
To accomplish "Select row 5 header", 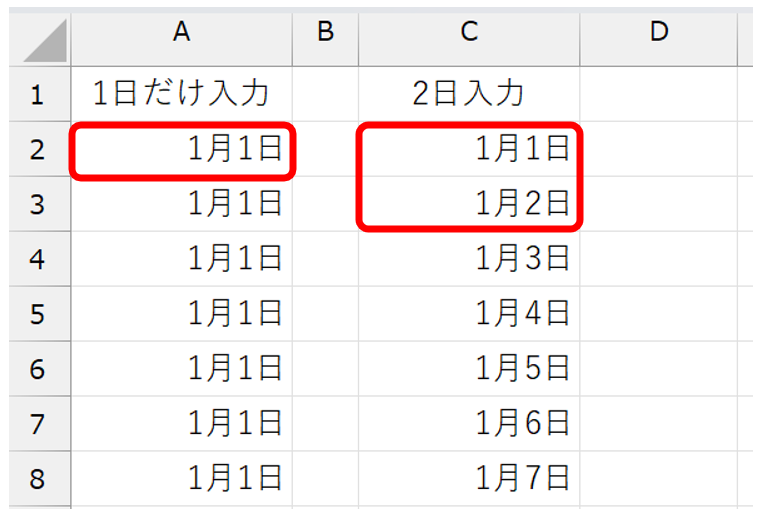I will coord(37,314).
